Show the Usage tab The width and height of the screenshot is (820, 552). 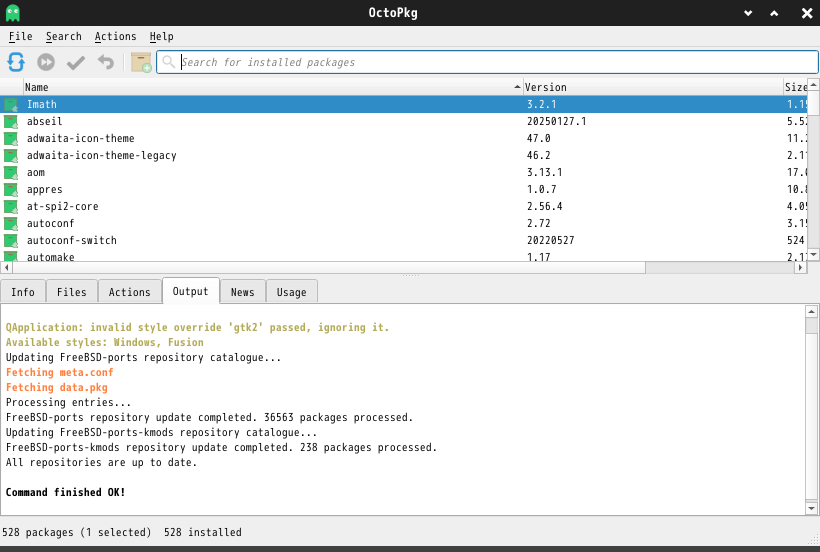tap(291, 292)
